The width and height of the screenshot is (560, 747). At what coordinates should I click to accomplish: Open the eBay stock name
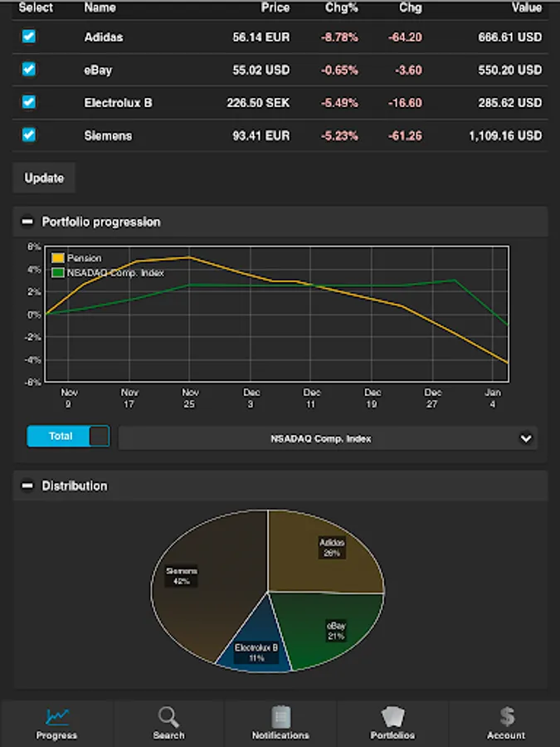coord(98,70)
